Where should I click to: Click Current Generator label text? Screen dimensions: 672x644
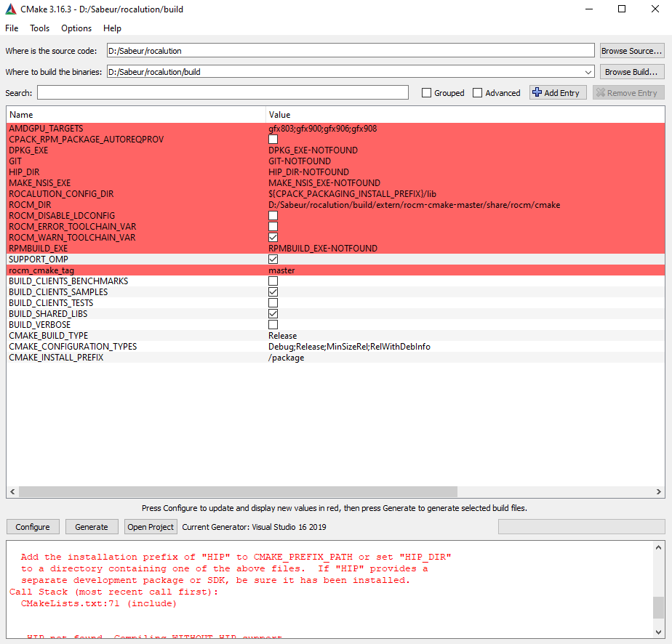pos(254,527)
